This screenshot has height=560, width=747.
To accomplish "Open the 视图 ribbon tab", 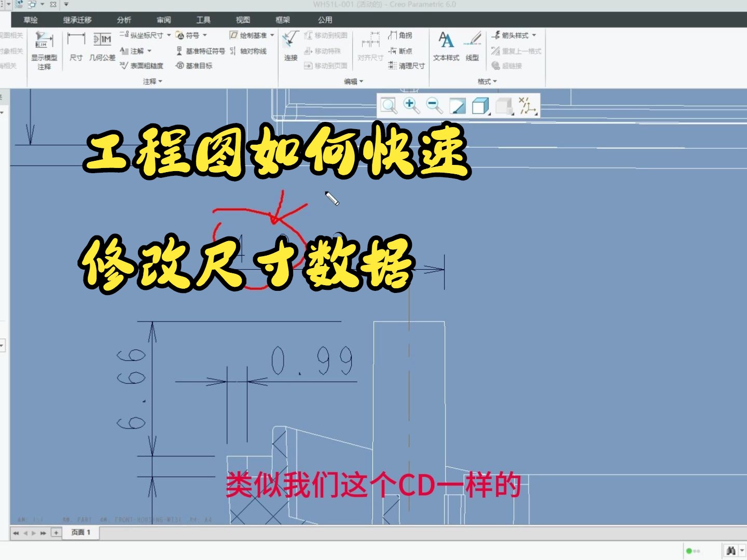I will tap(242, 20).
